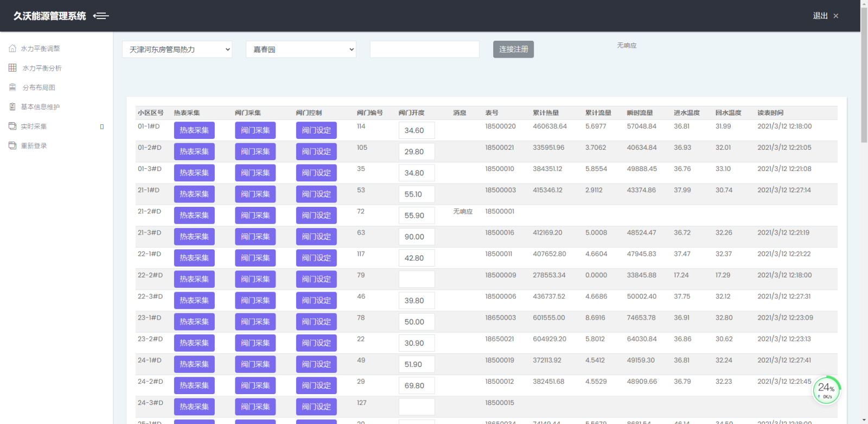Click the X icon next to 退出
This screenshot has height=424, width=868.
[x=836, y=16]
